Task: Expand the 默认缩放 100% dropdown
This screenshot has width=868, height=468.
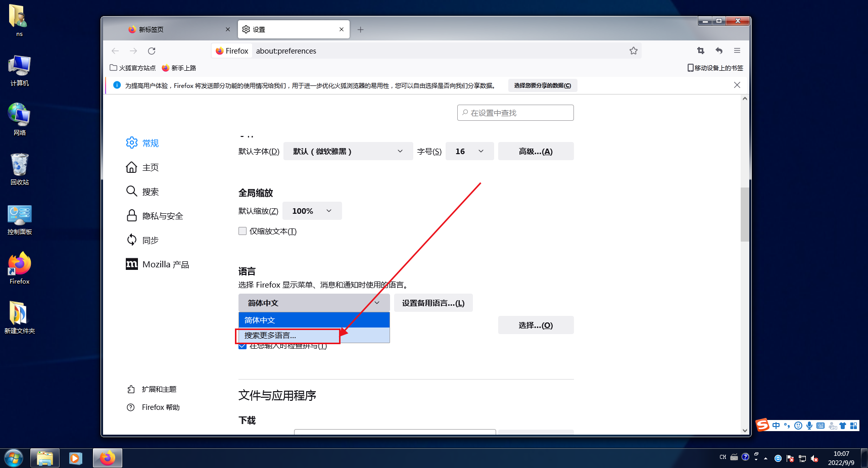Action: (312, 211)
